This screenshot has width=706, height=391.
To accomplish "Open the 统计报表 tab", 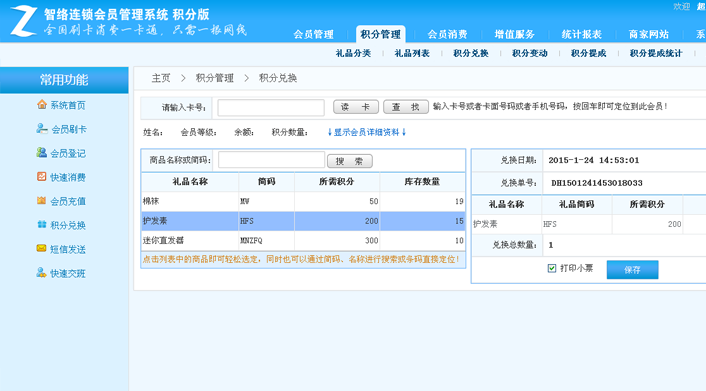I will click(582, 34).
